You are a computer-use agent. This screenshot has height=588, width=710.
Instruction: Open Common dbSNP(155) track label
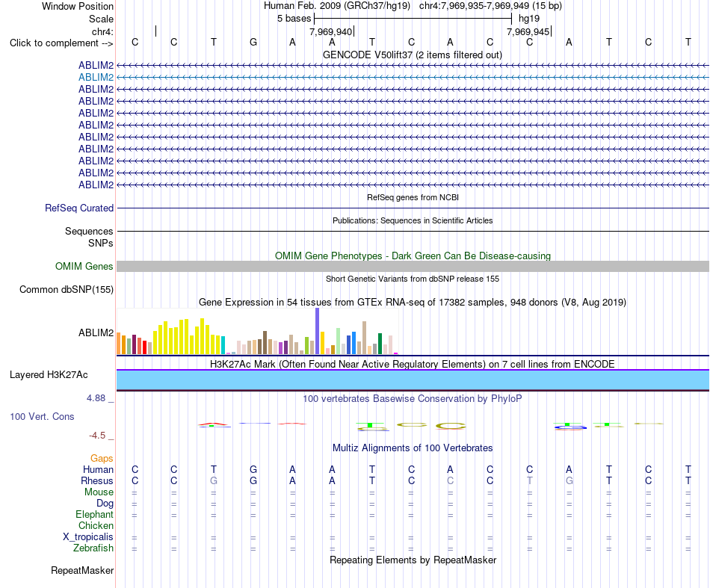coord(67,290)
